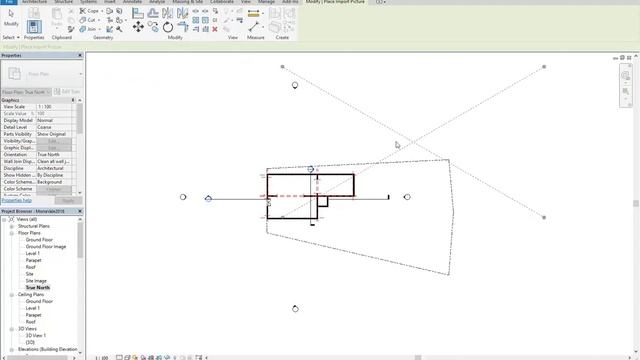Collapse the Ceiling Plans tree node

tap(12, 294)
